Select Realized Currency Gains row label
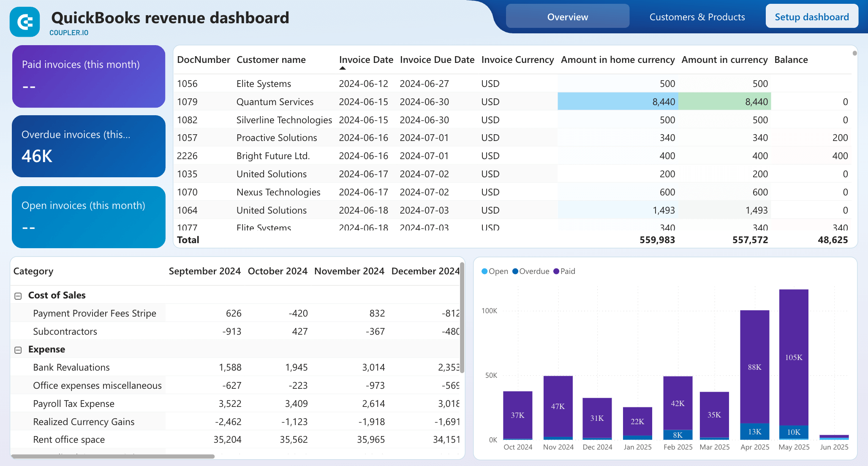Image resolution: width=868 pixels, height=466 pixels. [x=84, y=422]
